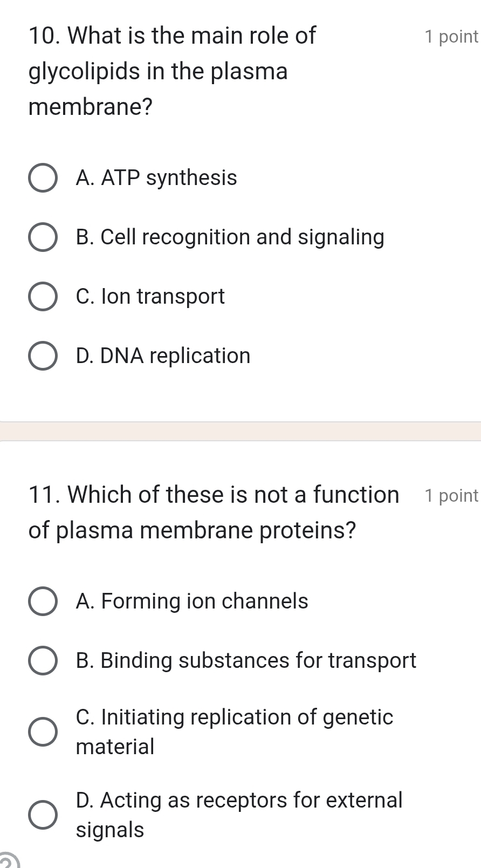This screenshot has width=481, height=868.
Task: Click the DNA replication answer label
Action: (163, 356)
